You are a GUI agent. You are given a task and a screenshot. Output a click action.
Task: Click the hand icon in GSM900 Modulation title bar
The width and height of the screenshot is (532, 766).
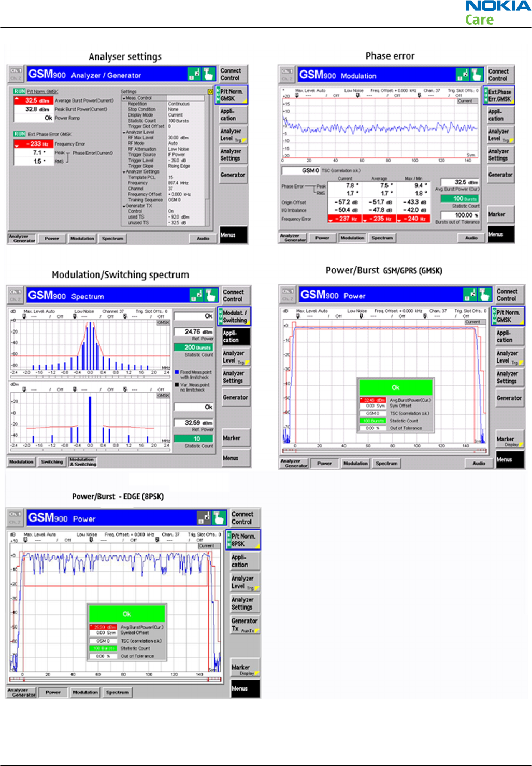coord(477,75)
